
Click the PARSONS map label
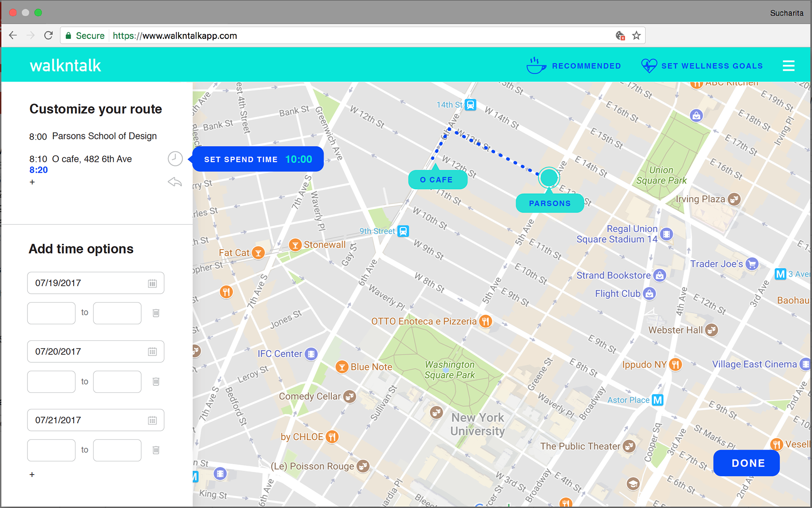pyautogui.click(x=550, y=203)
